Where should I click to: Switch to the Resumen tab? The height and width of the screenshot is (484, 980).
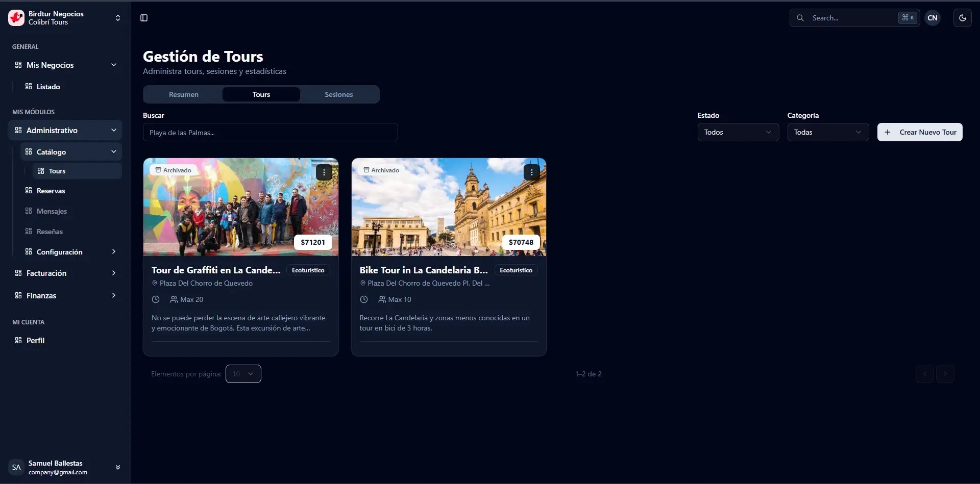click(183, 94)
